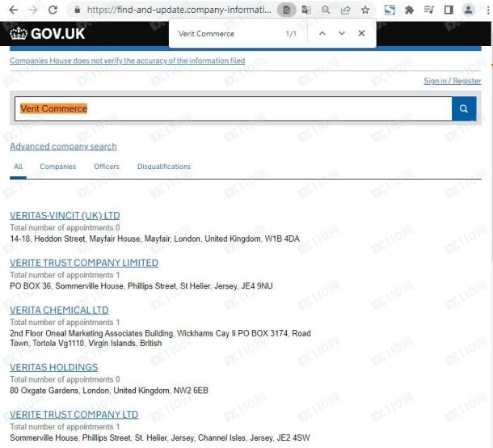Image resolution: width=493 pixels, height=448 pixels.
Task: Click the PO BOX 36 Sommerville House address
Action: click(141, 286)
